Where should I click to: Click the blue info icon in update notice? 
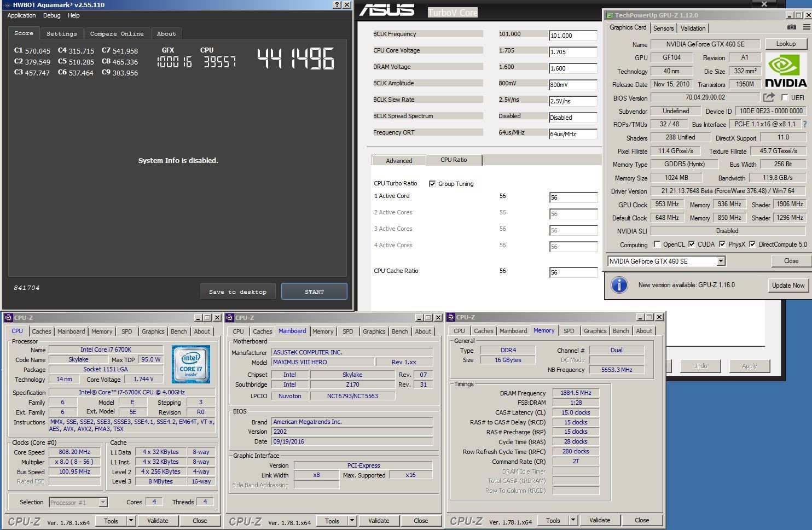click(x=619, y=285)
